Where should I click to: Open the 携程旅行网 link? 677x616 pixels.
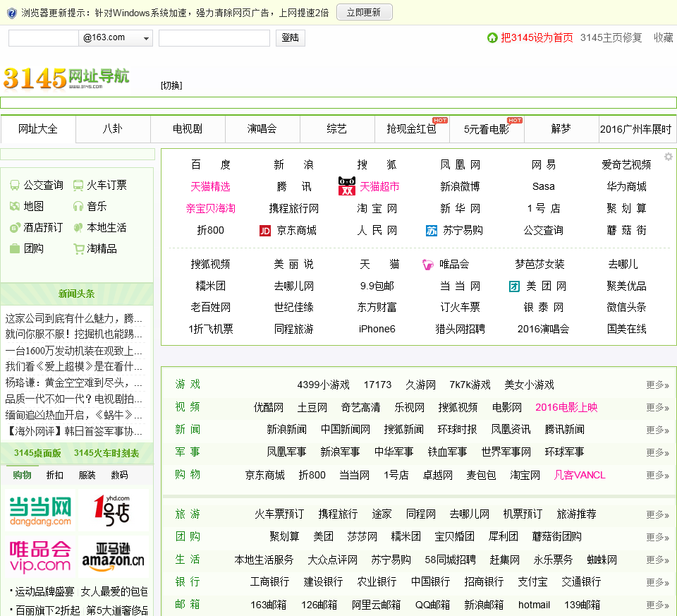coord(294,209)
